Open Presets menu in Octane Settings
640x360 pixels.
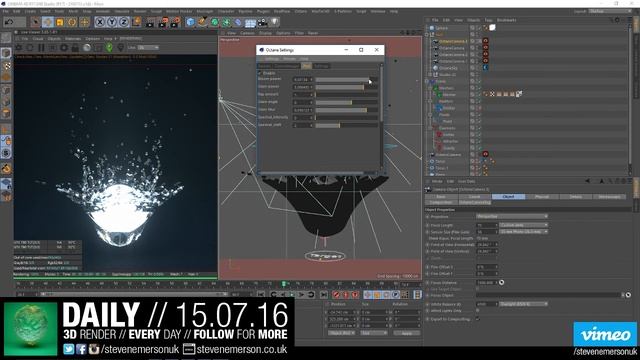click(x=289, y=59)
